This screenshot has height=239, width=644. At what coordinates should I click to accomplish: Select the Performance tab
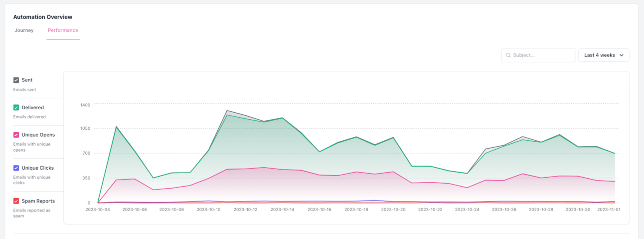63,30
